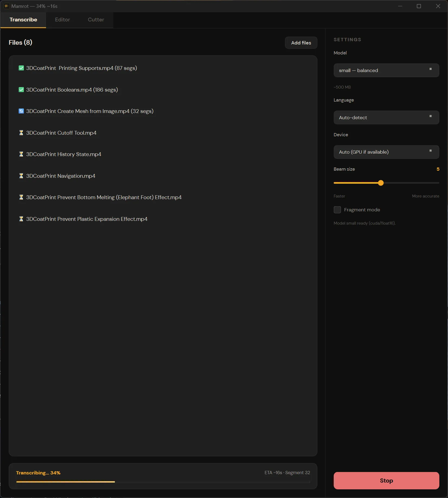Click the Add files button
Viewport: 448px width, 498px height.
click(301, 43)
